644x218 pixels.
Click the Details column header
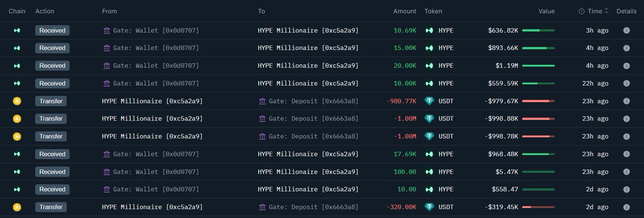[626, 11]
